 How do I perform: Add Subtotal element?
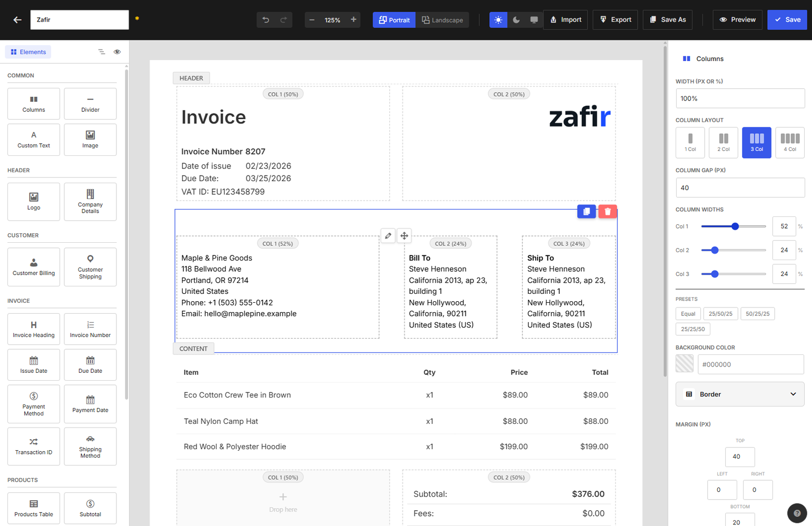click(90, 508)
